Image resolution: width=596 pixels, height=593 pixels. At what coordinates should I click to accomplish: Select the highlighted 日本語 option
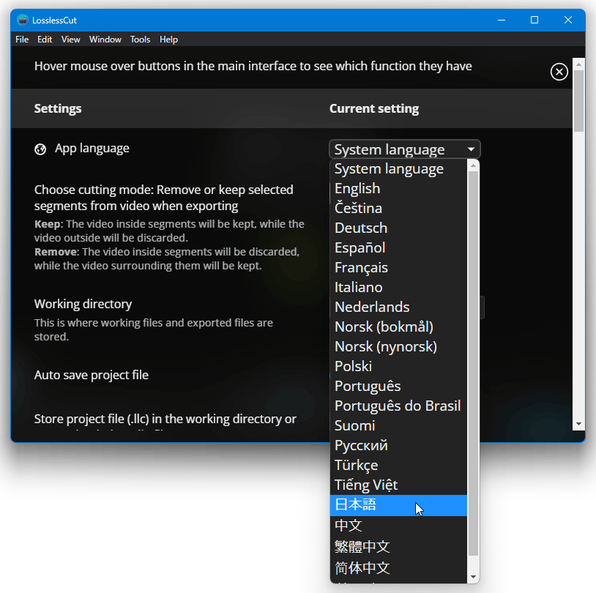coord(398,505)
